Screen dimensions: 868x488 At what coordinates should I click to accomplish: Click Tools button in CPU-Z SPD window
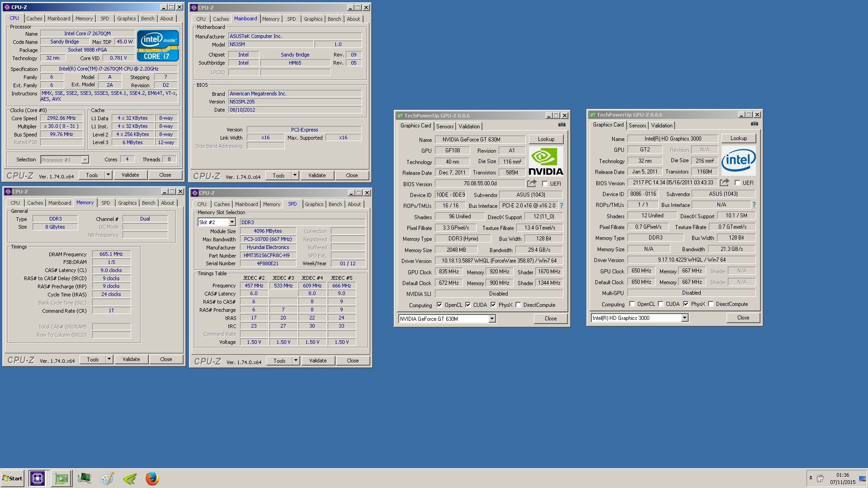coord(279,361)
